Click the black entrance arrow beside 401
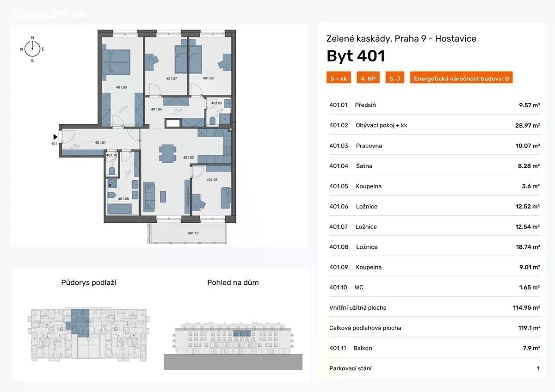Image resolution: width=555 pixels, height=392 pixels. point(55,137)
